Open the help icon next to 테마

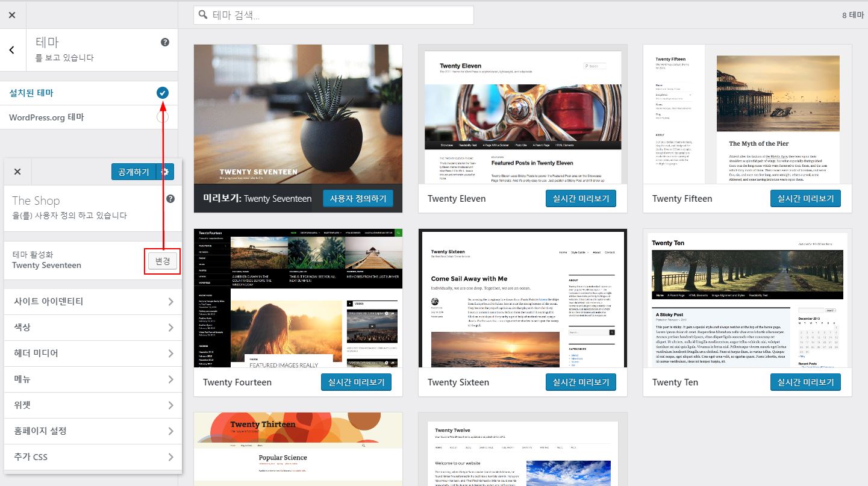click(165, 42)
